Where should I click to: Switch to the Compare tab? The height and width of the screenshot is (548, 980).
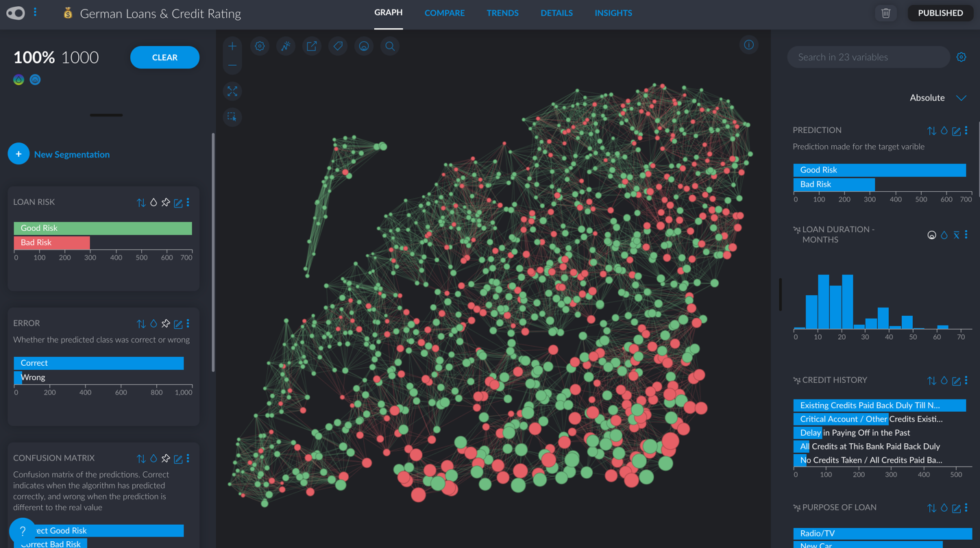[x=444, y=13]
